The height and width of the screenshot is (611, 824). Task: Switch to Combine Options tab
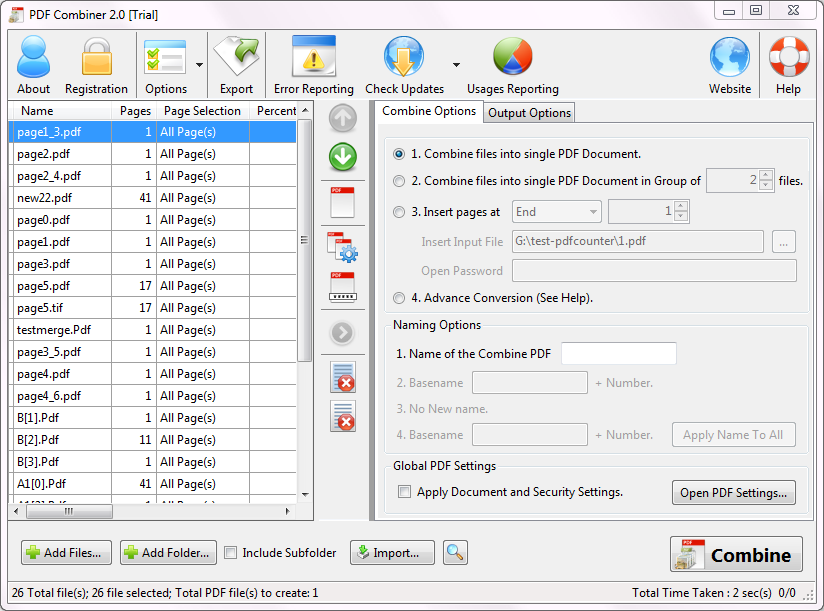tap(429, 111)
